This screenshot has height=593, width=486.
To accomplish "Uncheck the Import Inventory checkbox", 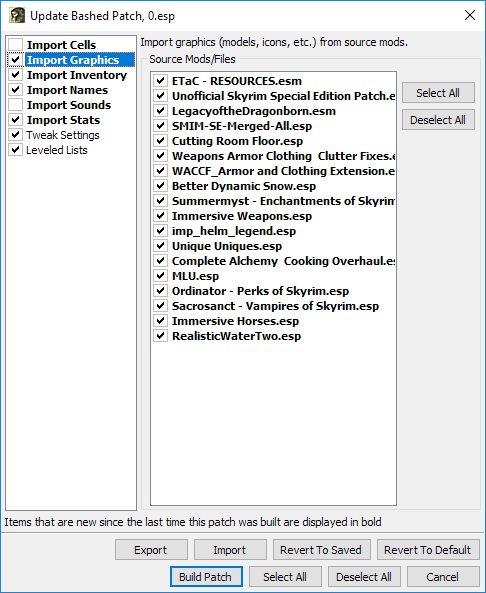I will click(16, 75).
